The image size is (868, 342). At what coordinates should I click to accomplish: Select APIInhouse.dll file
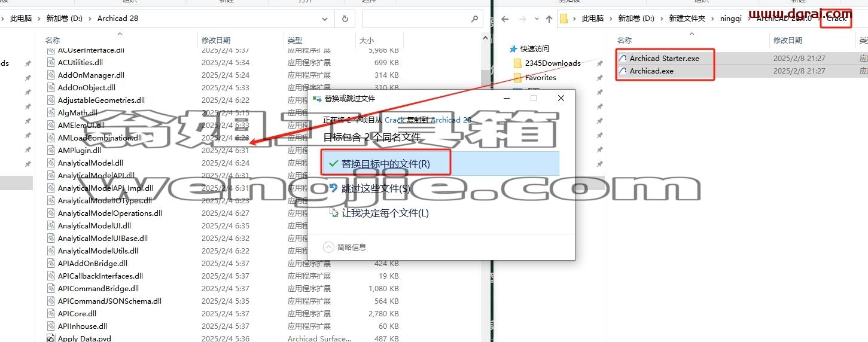(x=83, y=326)
